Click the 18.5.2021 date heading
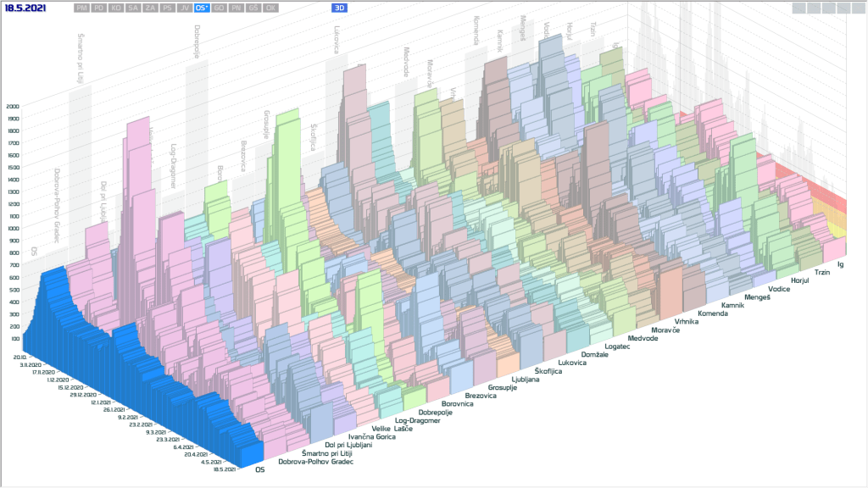 pos(25,8)
